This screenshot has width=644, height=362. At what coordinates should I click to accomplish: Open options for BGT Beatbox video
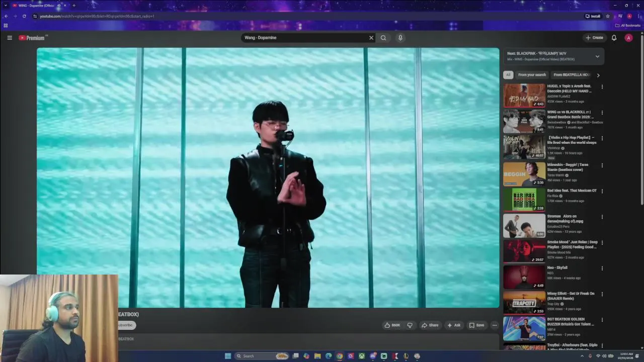point(602,320)
